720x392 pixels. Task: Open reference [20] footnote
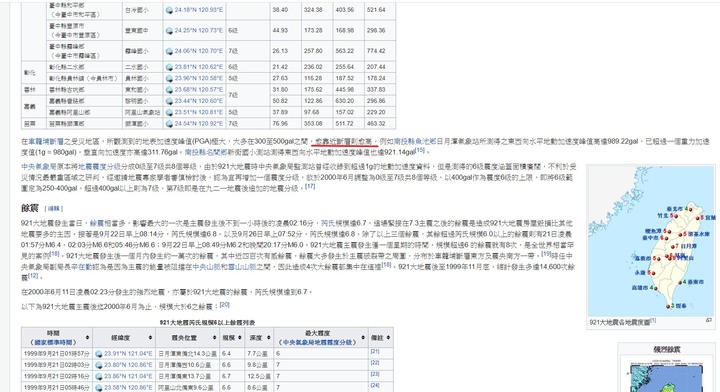tap(225, 304)
